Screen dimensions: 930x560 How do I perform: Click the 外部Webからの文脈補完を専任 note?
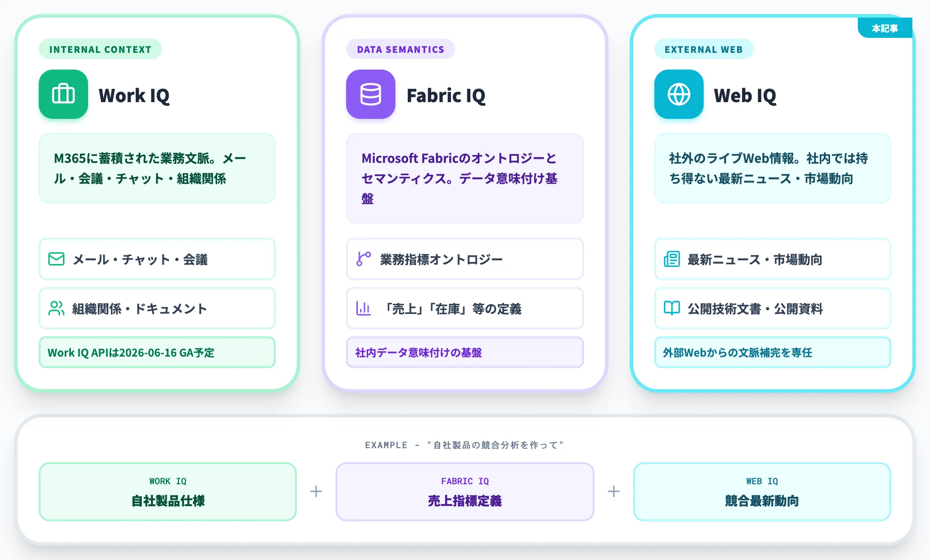[773, 352]
